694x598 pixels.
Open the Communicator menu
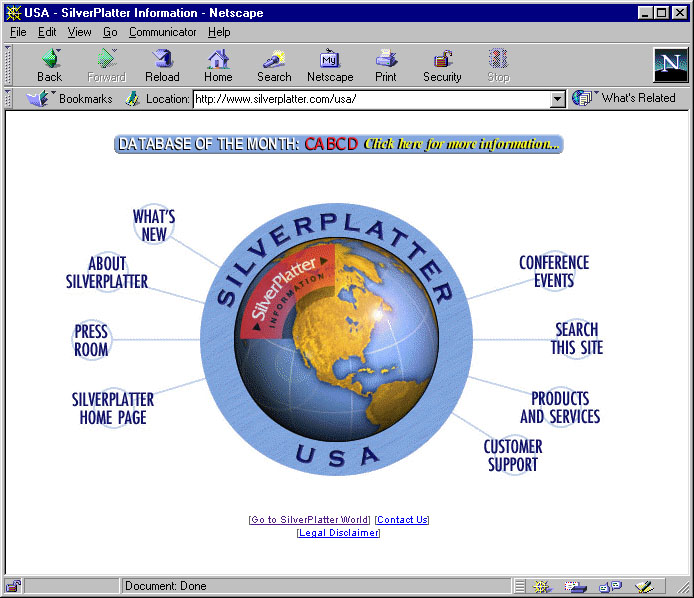162,32
